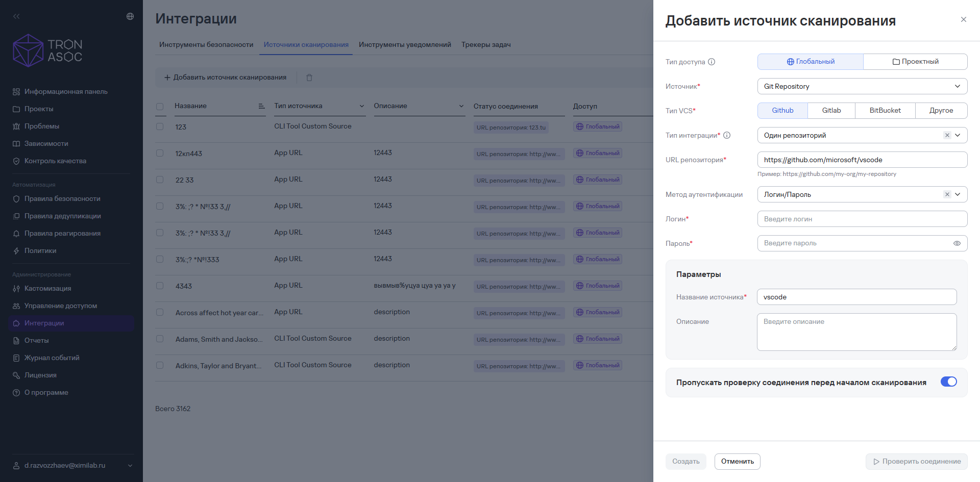
Task: Clear the Один репозиторий selection
Action: click(x=947, y=135)
